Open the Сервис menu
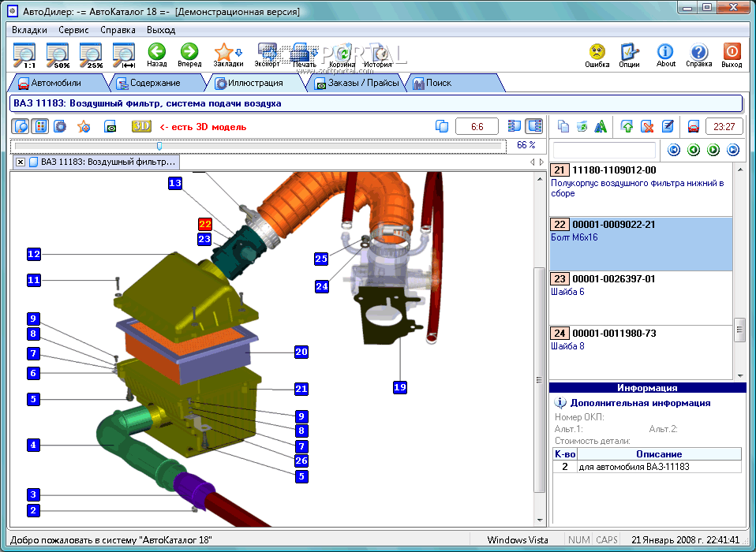Image resolution: width=756 pixels, height=552 pixels. point(73,30)
